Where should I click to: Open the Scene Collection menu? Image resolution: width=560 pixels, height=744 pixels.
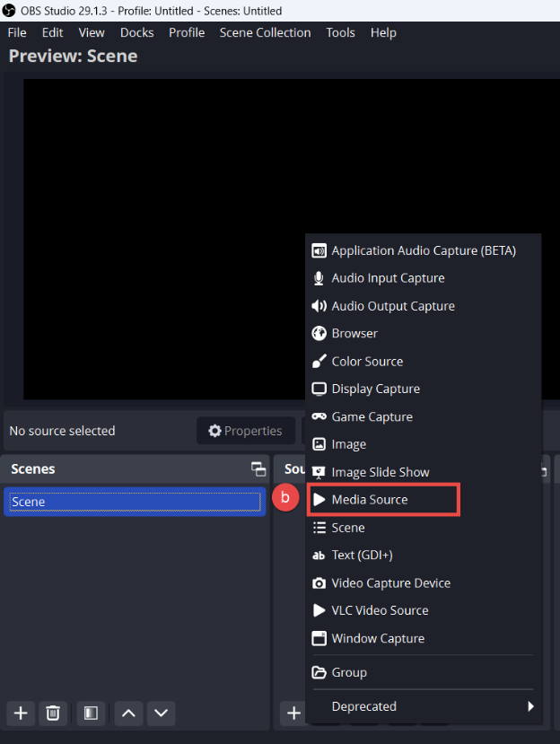pyautogui.click(x=265, y=32)
